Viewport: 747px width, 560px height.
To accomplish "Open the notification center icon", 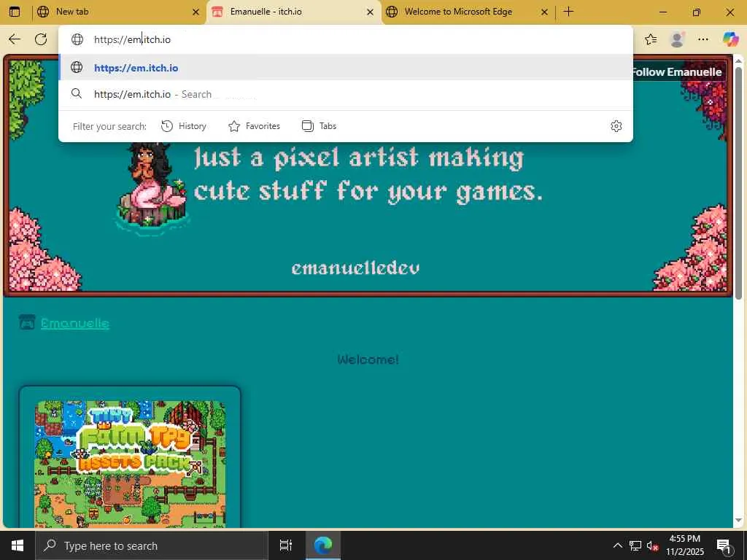I will click(x=724, y=545).
